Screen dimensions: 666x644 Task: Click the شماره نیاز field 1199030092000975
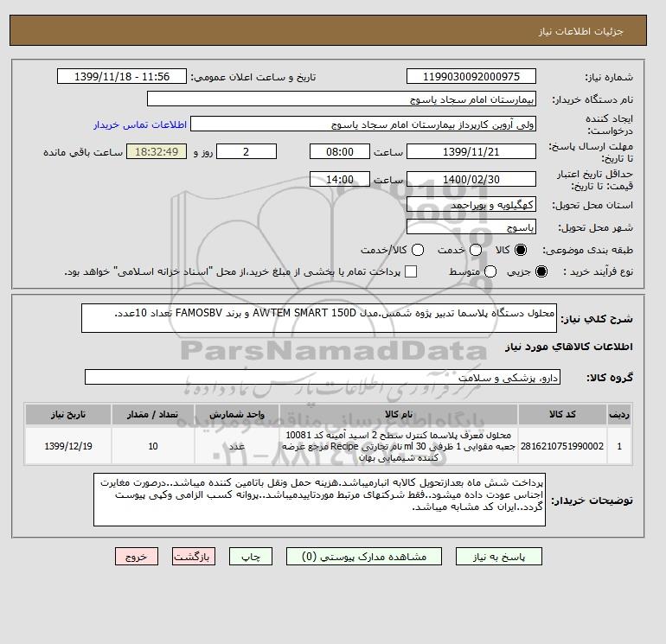(x=471, y=76)
